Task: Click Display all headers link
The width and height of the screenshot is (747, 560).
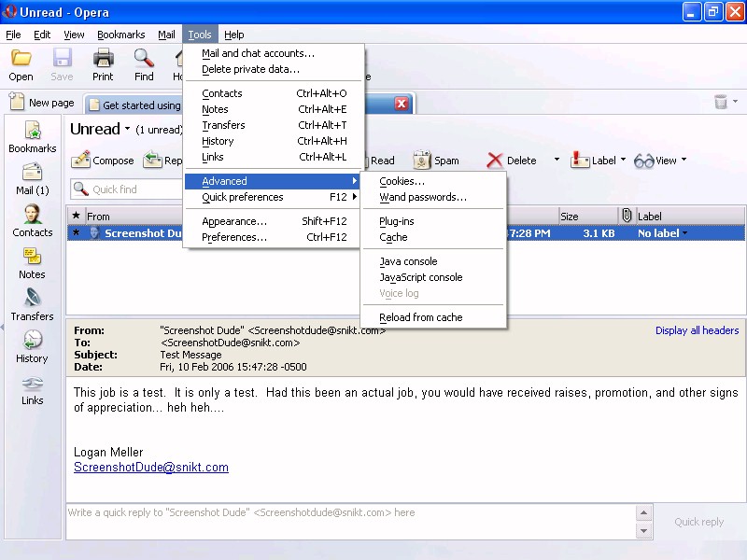Action: point(697,330)
